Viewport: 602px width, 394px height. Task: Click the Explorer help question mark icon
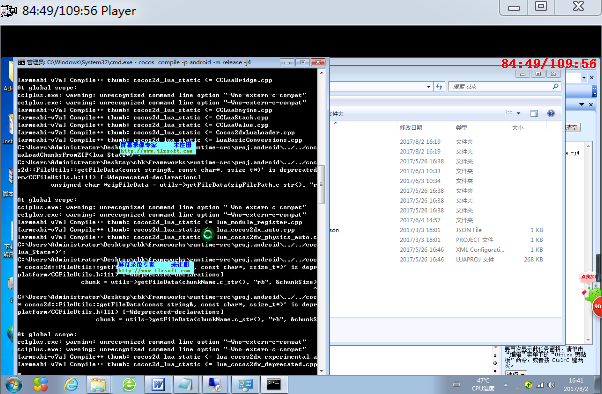551,113
